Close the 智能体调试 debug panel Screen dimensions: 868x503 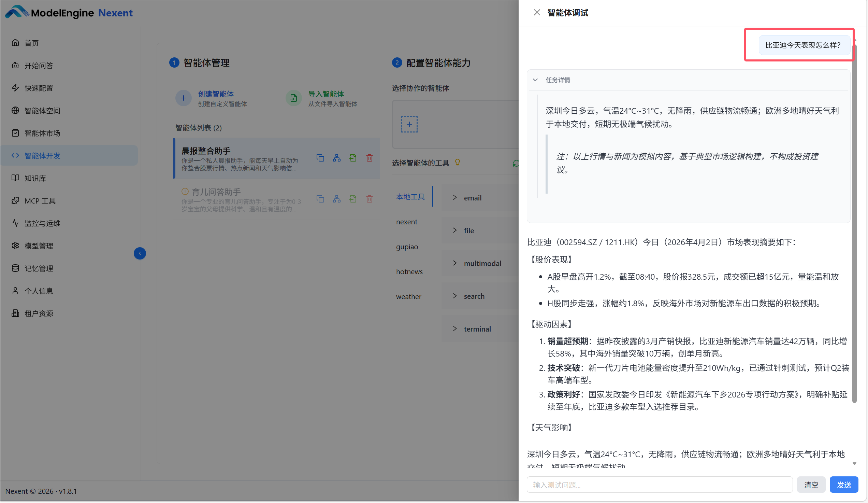click(537, 13)
